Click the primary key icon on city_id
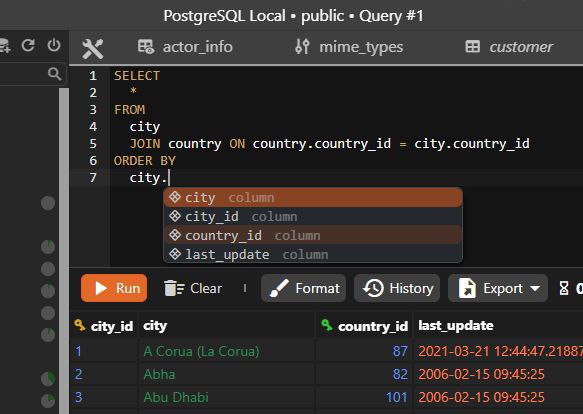The image size is (583, 414). (x=80, y=325)
